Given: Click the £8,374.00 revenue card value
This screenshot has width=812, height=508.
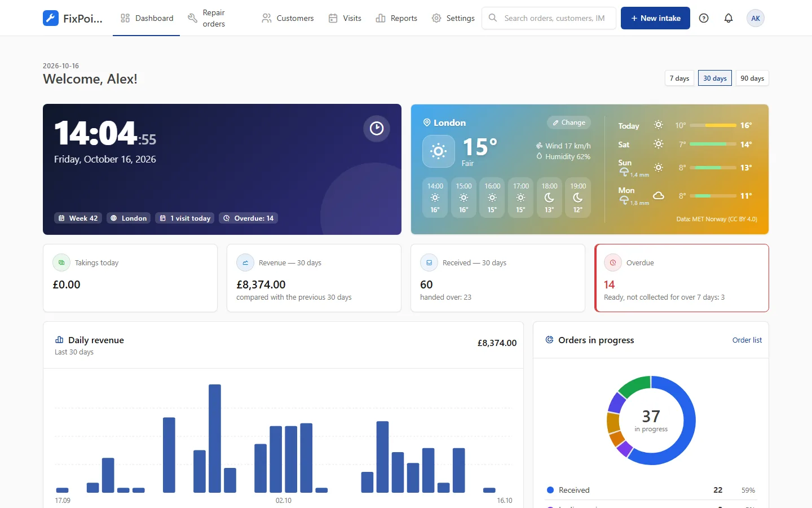Looking at the screenshot, I should 261,284.
